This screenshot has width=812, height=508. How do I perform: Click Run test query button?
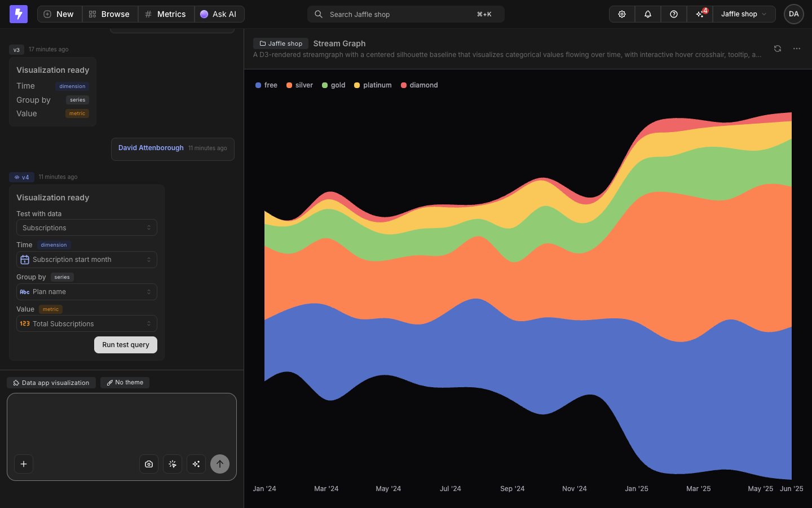[126, 345]
